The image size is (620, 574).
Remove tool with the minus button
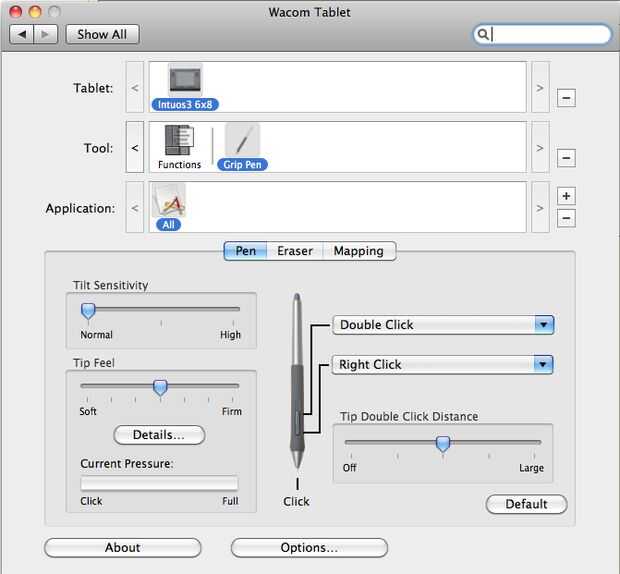click(566, 158)
